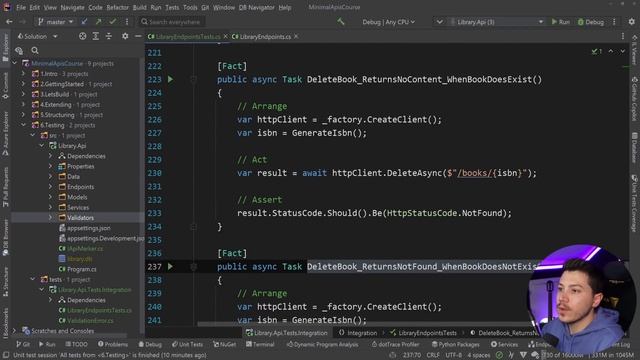Open Solution panel options gear
640x360 pixels.
125,36
